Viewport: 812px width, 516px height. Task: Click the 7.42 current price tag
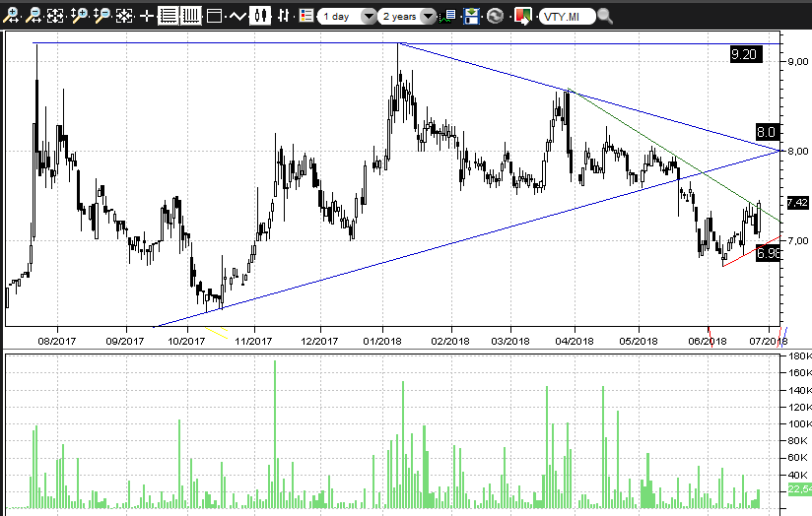[x=797, y=203]
